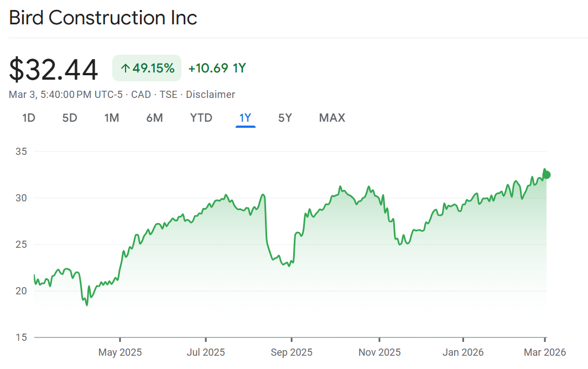This screenshot has width=588, height=369.
Task: Open the 6M time range
Action: [x=154, y=118]
